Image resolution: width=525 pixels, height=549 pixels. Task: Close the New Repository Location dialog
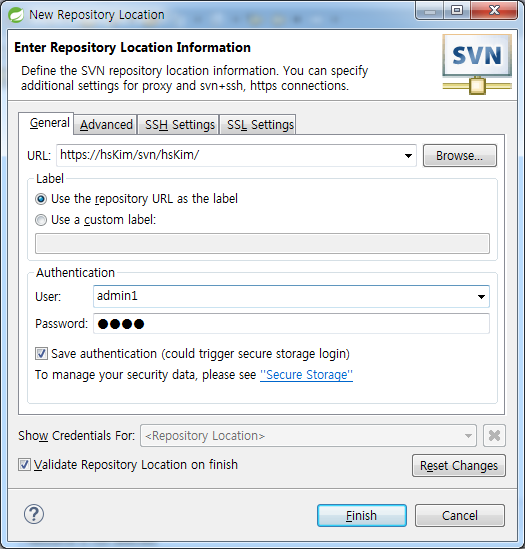coord(494,10)
